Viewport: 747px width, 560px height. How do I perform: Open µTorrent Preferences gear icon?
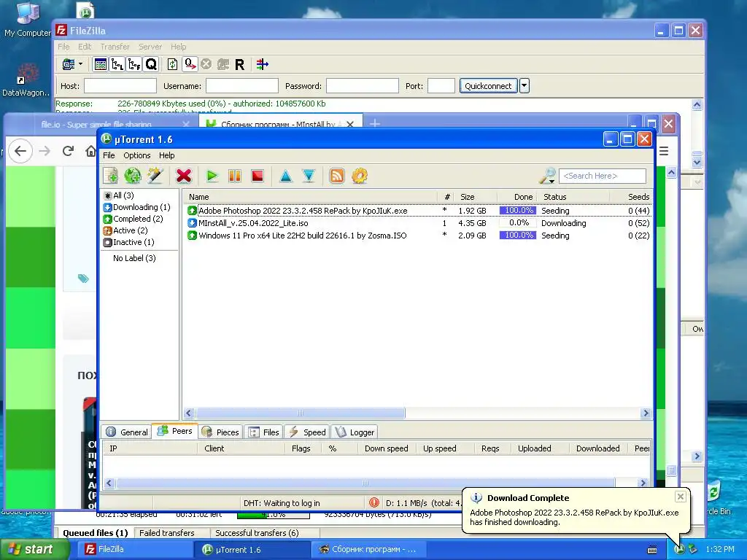click(360, 176)
